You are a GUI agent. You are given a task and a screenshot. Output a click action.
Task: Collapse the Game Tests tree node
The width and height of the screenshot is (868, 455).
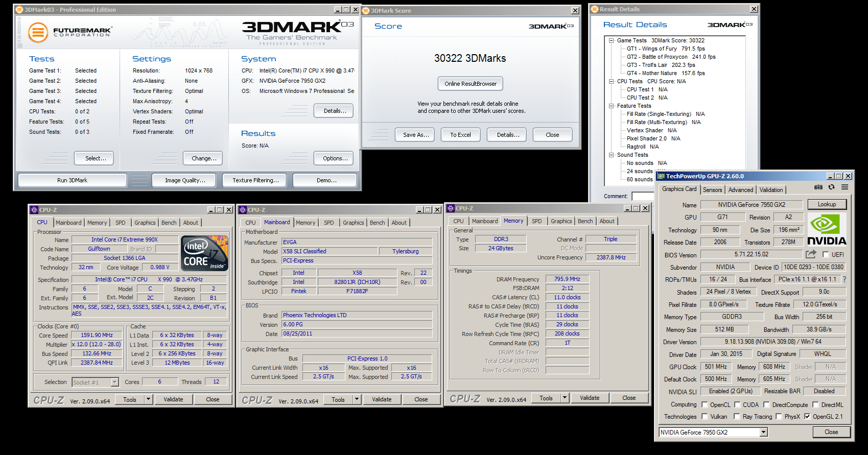[611, 40]
